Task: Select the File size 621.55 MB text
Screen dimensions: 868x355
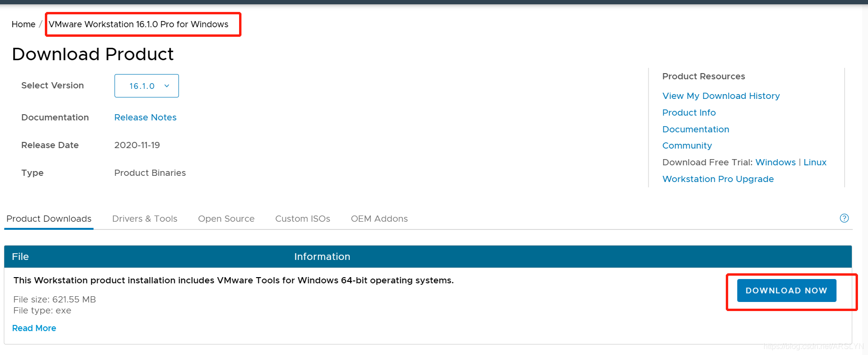Action: point(54,300)
